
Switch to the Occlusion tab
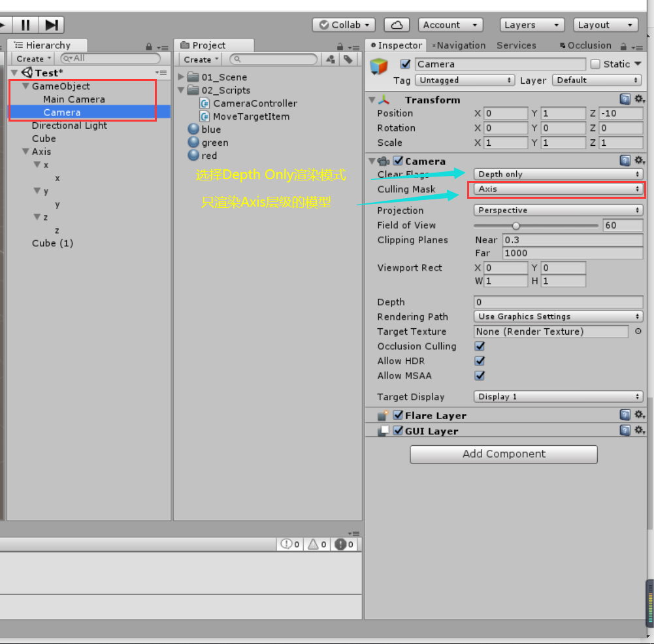point(585,45)
